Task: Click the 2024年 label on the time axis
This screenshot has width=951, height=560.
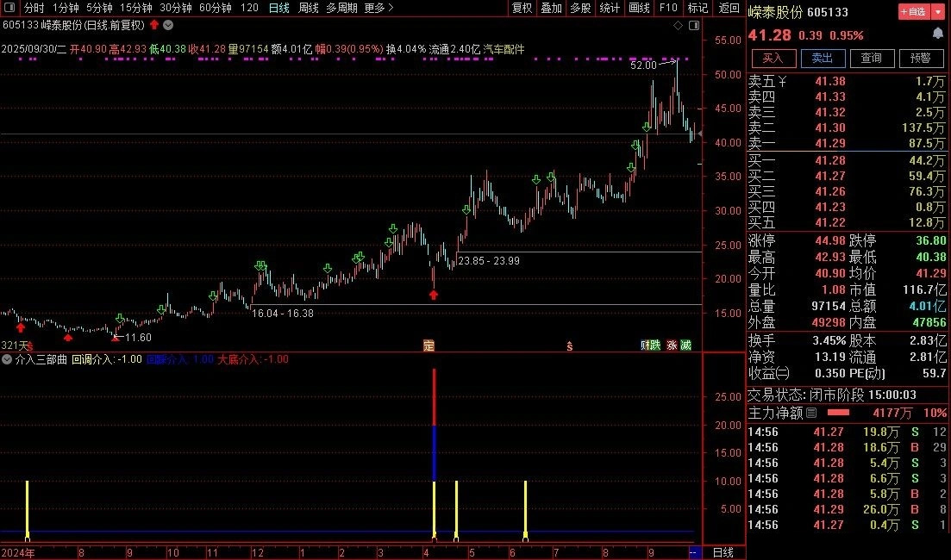Action: click(17, 553)
